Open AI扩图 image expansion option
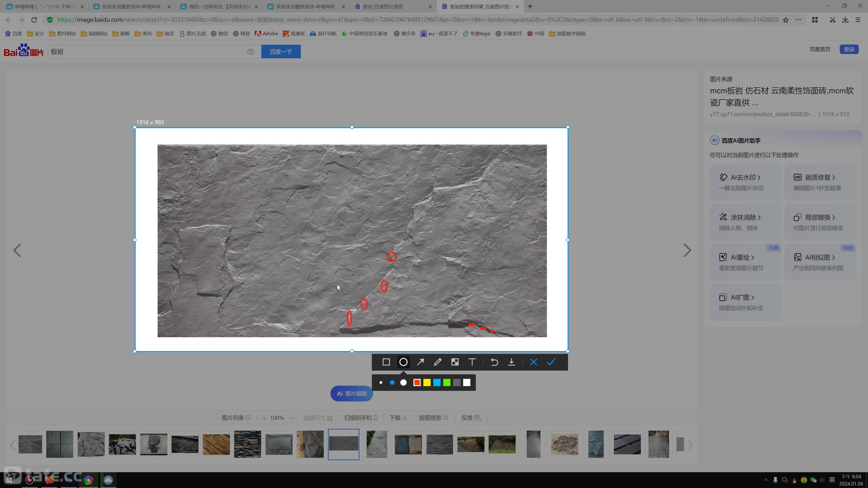 [x=745, y=302]
